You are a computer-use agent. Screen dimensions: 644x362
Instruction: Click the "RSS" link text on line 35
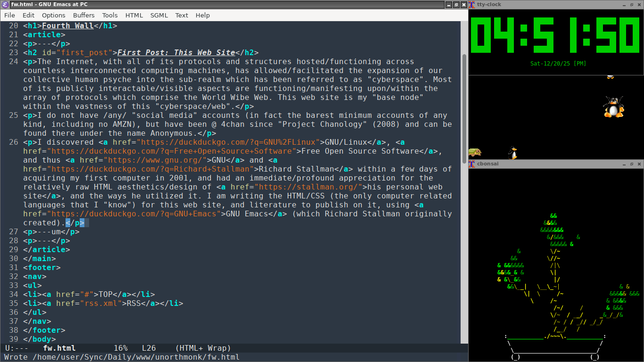tap(134, 304)
